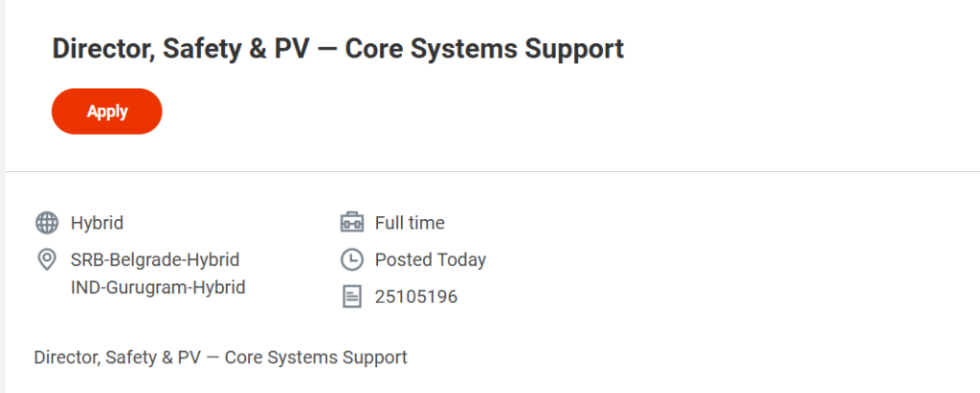The image size is (980, 393).
Task: Click the SRB-Belgrade-Hybrid location
Action: coord(155,260)
